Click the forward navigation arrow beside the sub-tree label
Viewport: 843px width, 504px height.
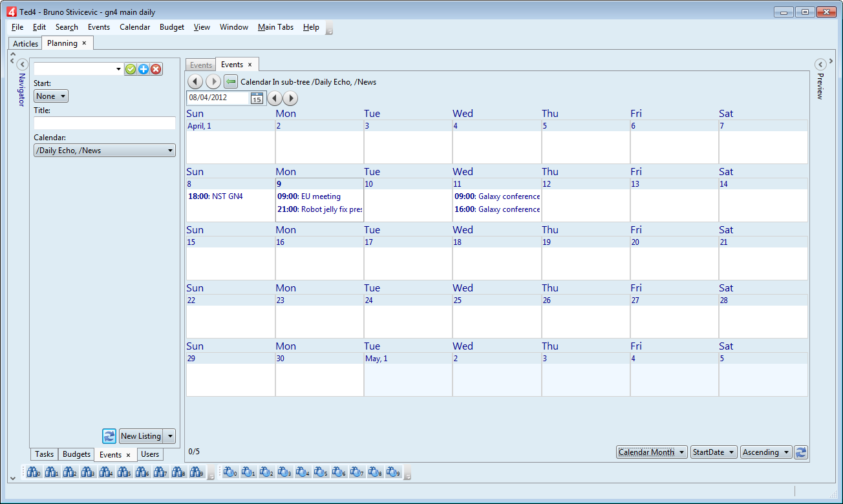tap(213, 82)
